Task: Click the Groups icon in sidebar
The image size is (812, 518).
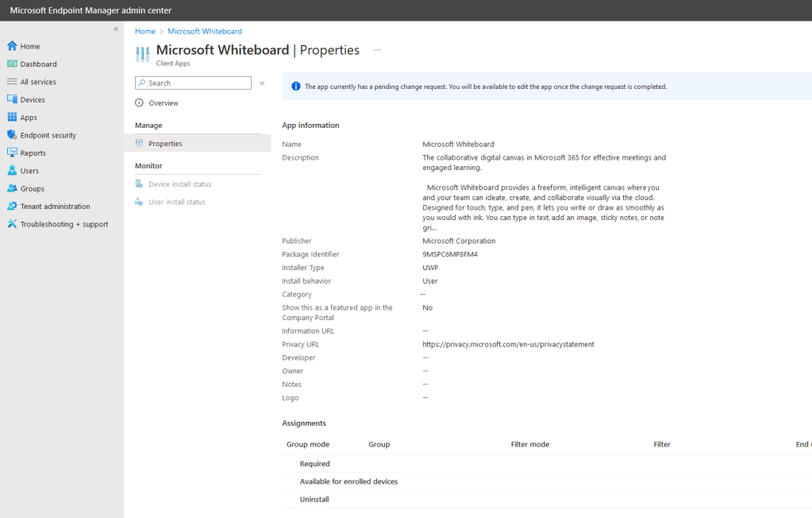Action: pyautogui.click(x=12, y=188)
